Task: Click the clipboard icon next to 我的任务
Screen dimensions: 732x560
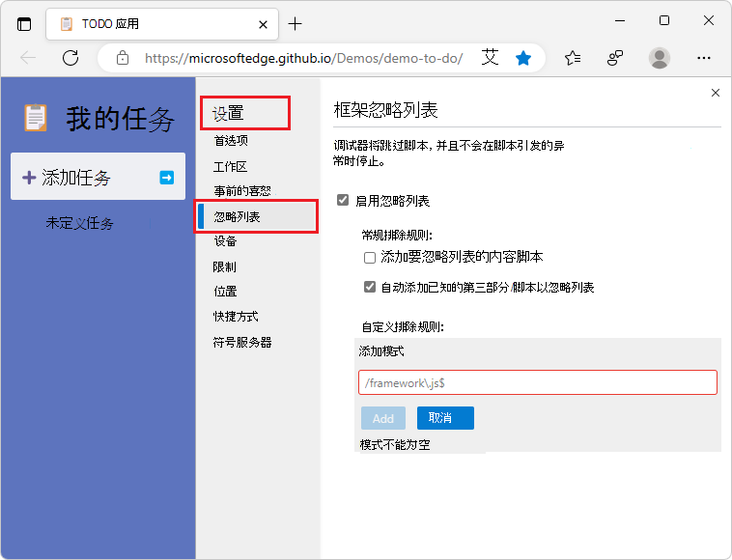Action: 36,118
